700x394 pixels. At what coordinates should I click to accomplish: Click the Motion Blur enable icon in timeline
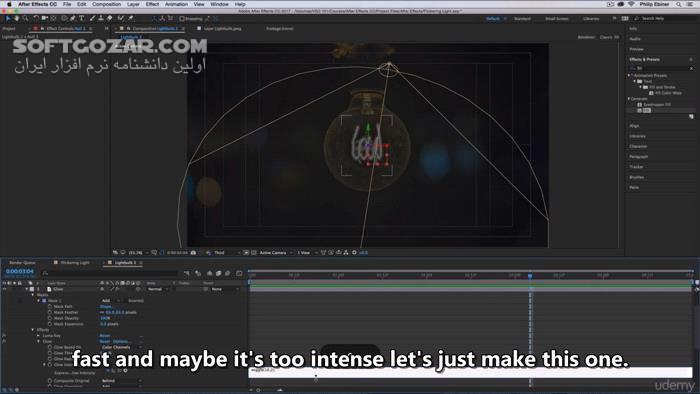[228, 273]
